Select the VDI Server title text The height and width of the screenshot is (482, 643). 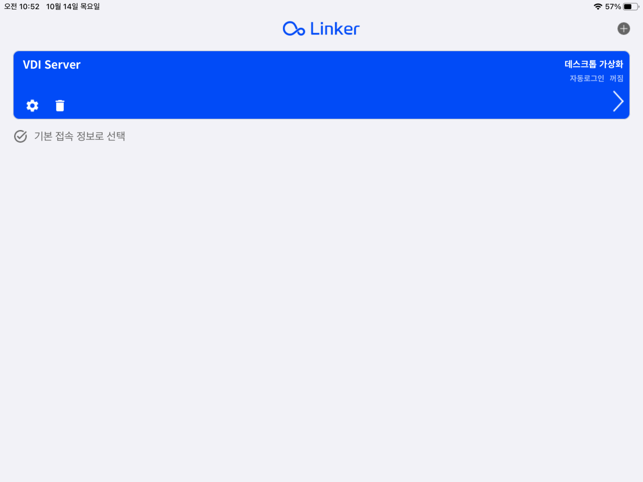click(52, 65)
